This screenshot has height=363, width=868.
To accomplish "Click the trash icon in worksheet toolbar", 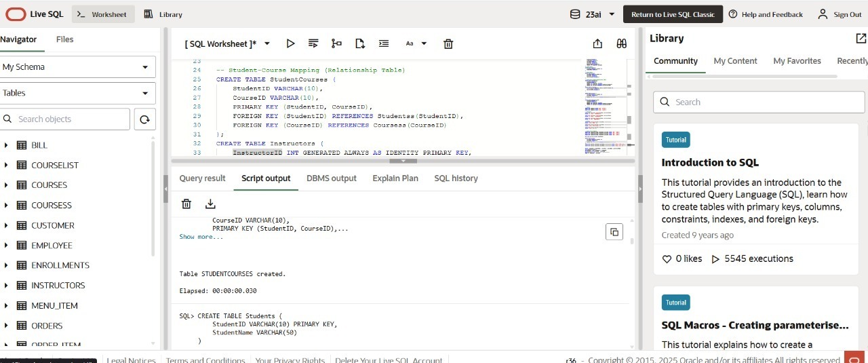I will pyautogui.click(x=448, y=43).
